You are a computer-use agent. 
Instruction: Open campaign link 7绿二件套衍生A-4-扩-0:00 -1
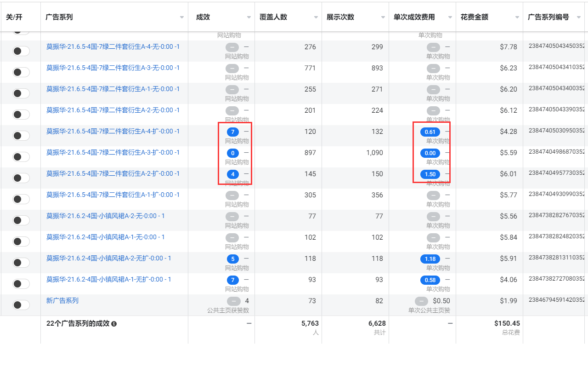point(113,131)
